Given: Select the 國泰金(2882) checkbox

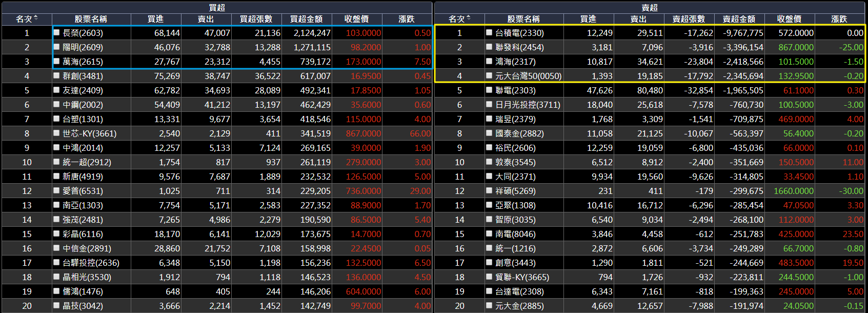Looking at the screenshot, I should (x=489, y=133).
